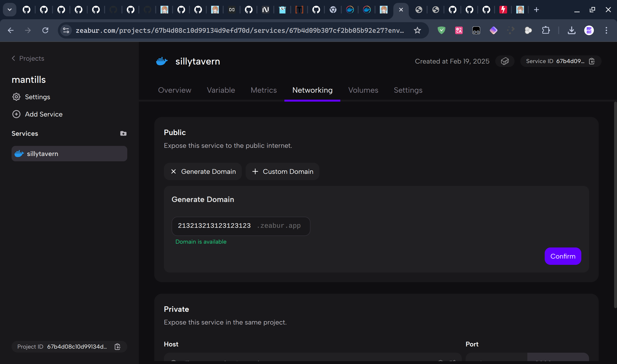Image resolution: width=617 pixels, height=364 pixels.
Task: Expand the Custom Domain option
Action: tap(282, 171)
